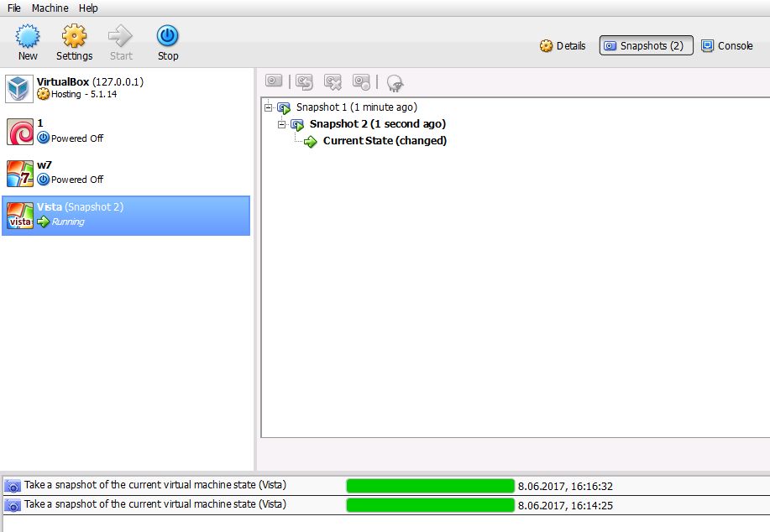Select Current State (changed) entry
This screenshot has width=770, height=532.
click(x=385, y=140)
